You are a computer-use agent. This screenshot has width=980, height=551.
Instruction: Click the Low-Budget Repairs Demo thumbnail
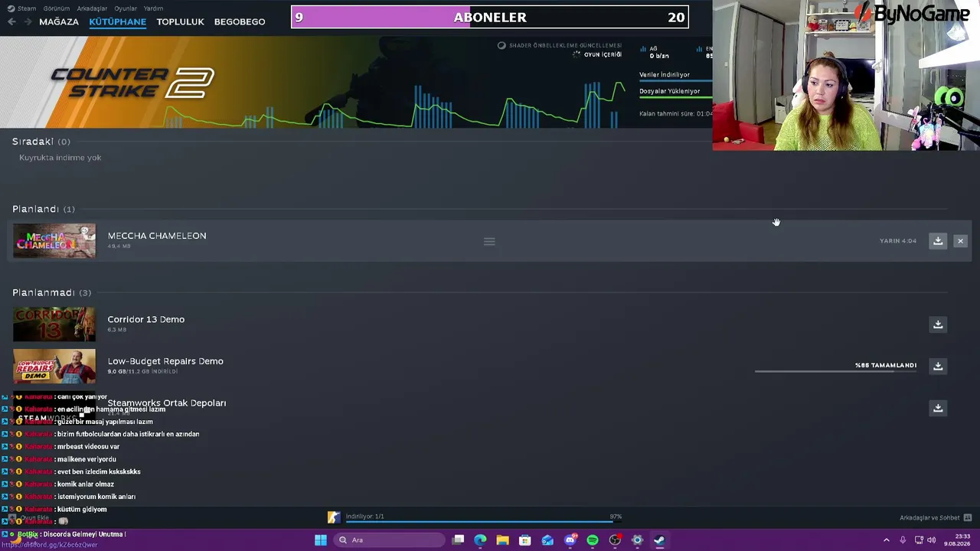tap(54, 366)
